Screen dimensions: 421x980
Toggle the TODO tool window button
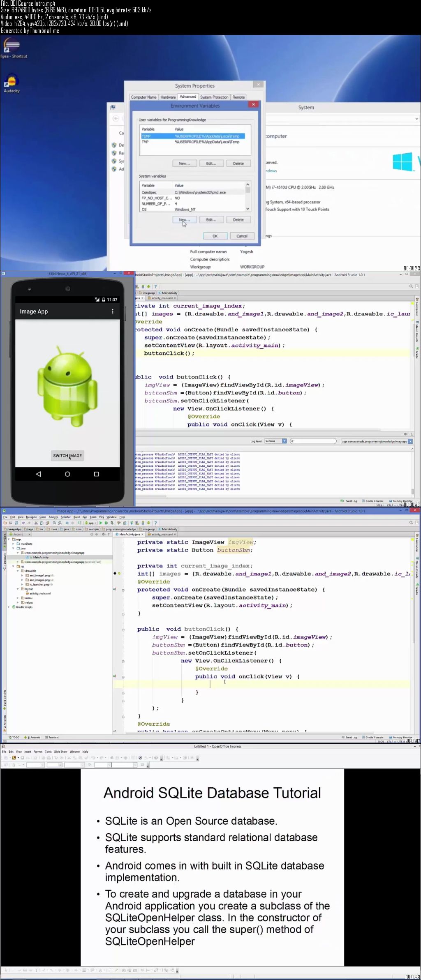click(x=14, y=737)
